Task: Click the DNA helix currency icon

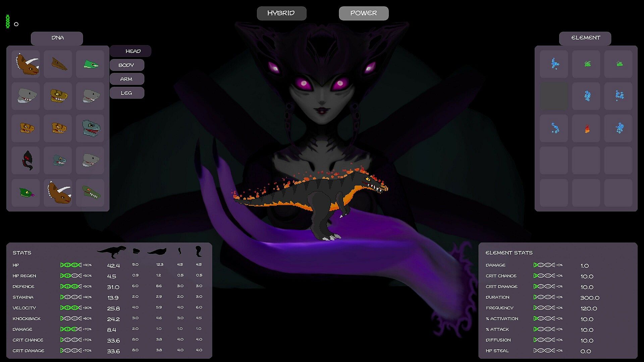Action: [x=8, y=21]
